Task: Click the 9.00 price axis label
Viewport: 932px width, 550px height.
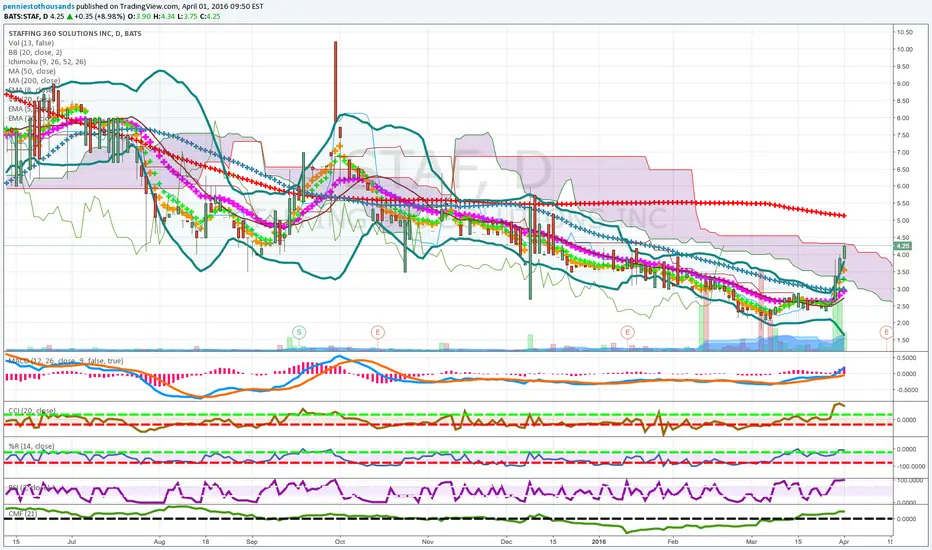Action: point(903,84)
